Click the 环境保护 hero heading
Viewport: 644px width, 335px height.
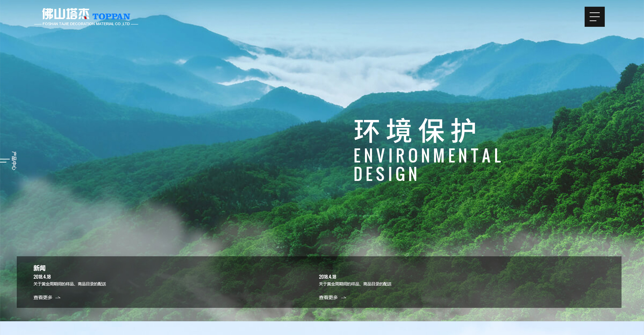(x=415, y=131)
